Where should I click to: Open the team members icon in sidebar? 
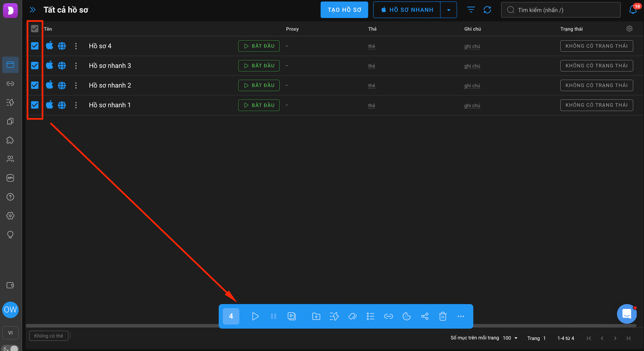pos(10,159)
